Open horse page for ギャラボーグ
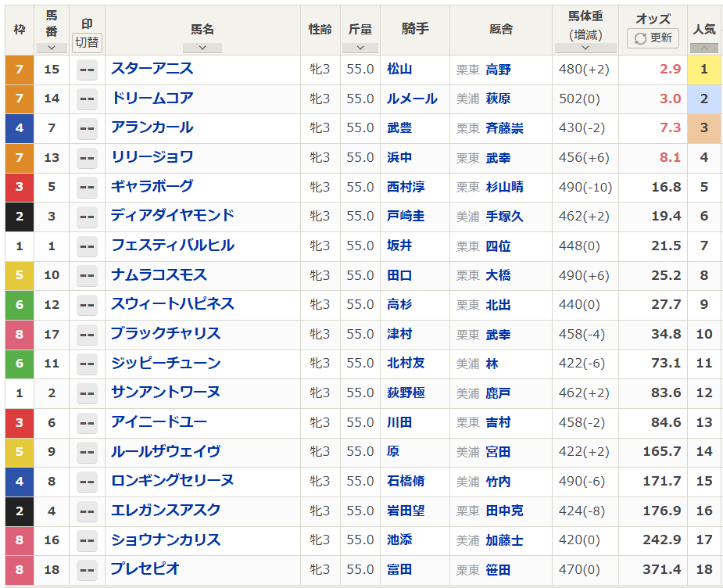The image size is (723, 588). coord(152,186)
